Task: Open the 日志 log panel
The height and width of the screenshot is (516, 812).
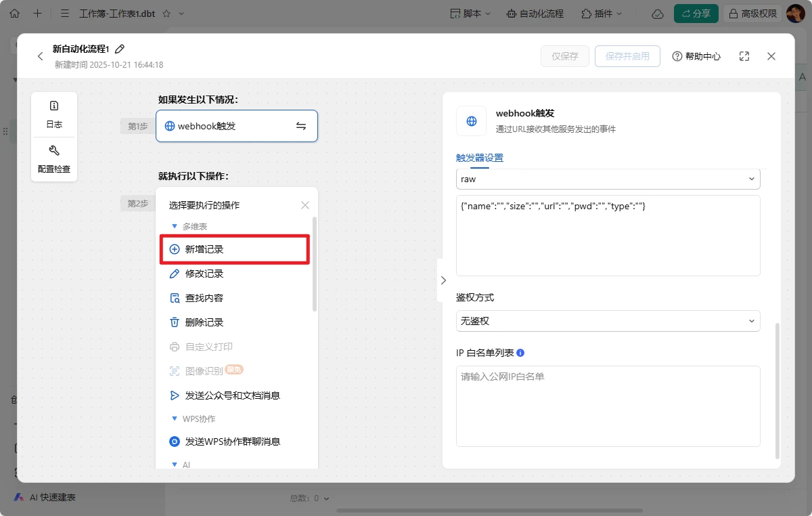Action: pyautogui.click(x=54, y=114)
